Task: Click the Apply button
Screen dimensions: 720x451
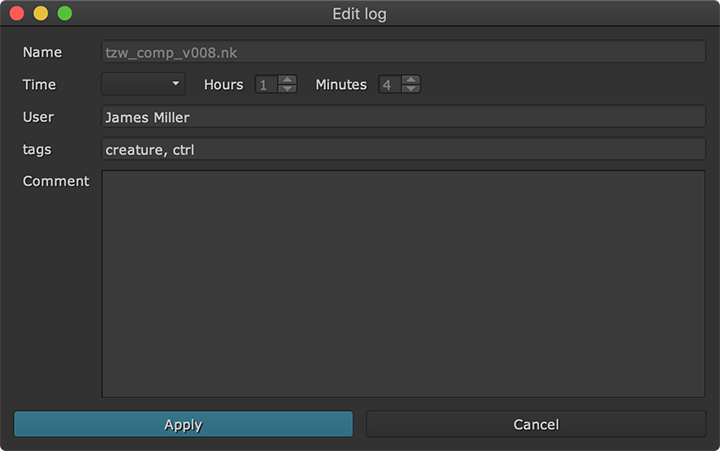Action: (x=183, y=425)
